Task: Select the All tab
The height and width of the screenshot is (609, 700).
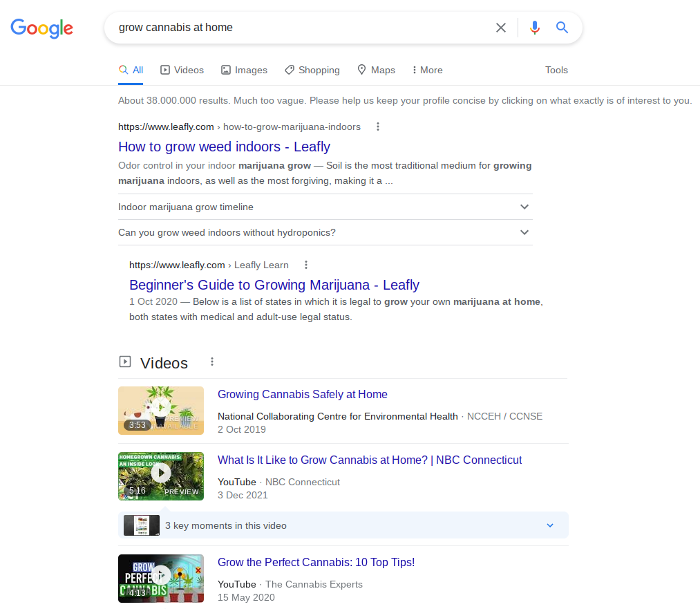Action: [131, 70]
